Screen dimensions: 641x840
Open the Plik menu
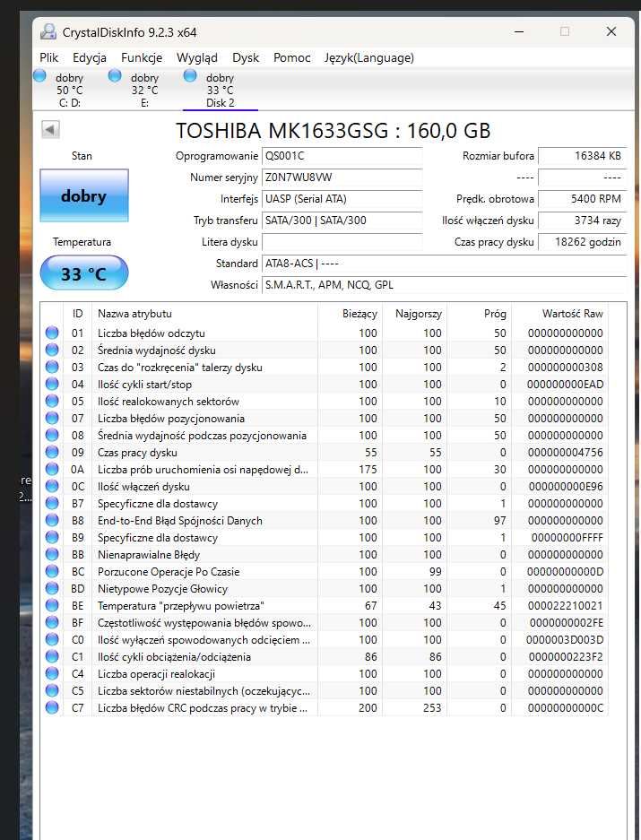point(48,57)
